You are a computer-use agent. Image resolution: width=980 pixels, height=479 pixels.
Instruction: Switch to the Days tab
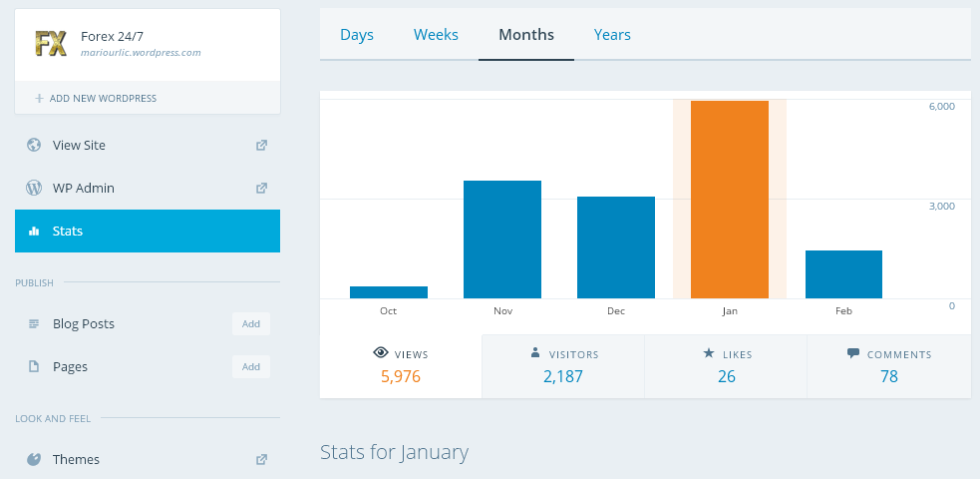pyautogui.click(x=356, y=35)
